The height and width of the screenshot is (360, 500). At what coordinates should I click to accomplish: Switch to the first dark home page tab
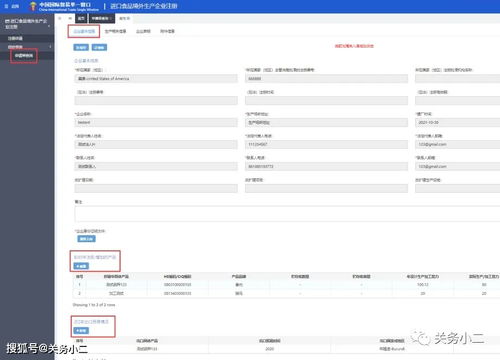point(81,18)
